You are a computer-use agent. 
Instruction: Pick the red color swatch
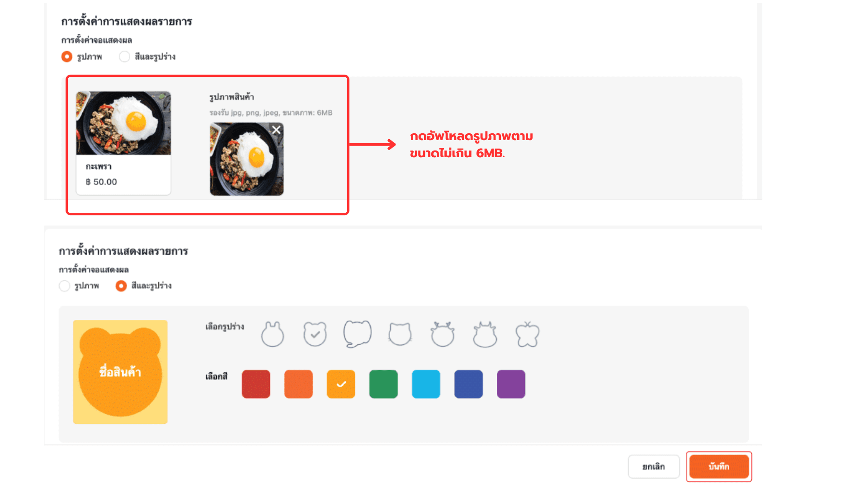[x=256, y=384]
